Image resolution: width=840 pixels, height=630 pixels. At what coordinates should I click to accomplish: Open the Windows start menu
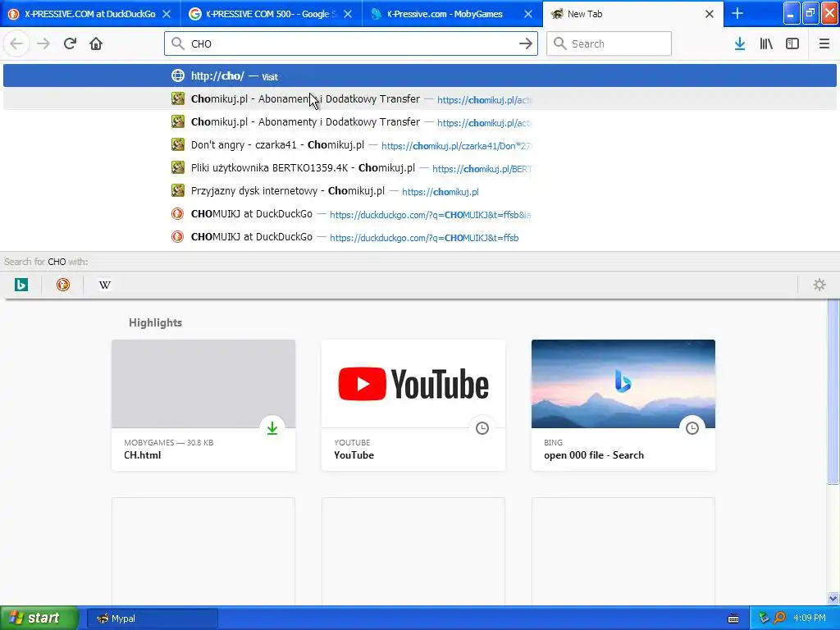click(x=39, y=618)
